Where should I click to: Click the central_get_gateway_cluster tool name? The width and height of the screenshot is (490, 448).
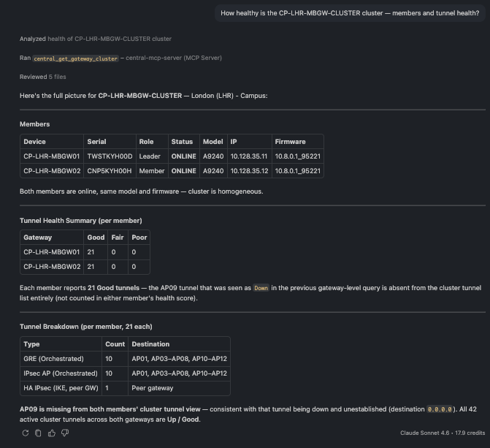pos(76,58)
